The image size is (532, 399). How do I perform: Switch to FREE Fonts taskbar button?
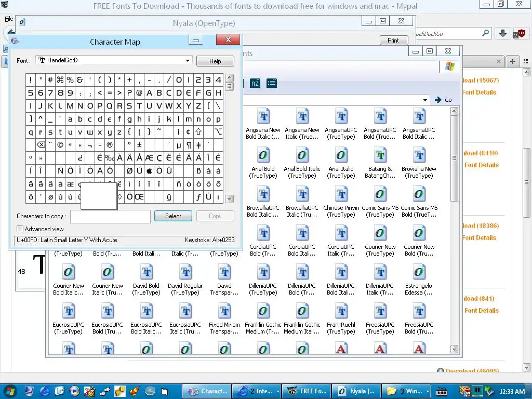click(x=306, y=391)
